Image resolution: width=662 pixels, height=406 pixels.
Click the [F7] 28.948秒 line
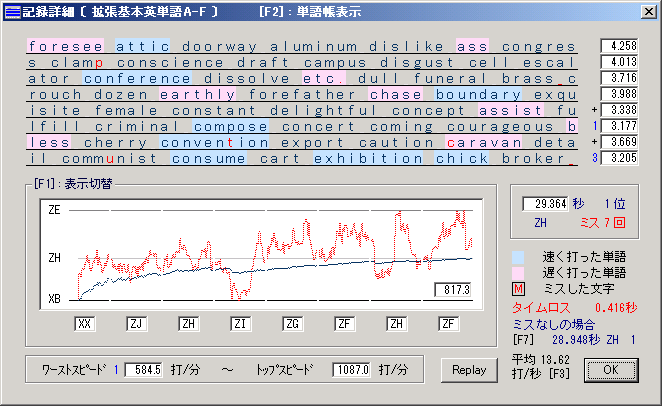pos(574,340)
